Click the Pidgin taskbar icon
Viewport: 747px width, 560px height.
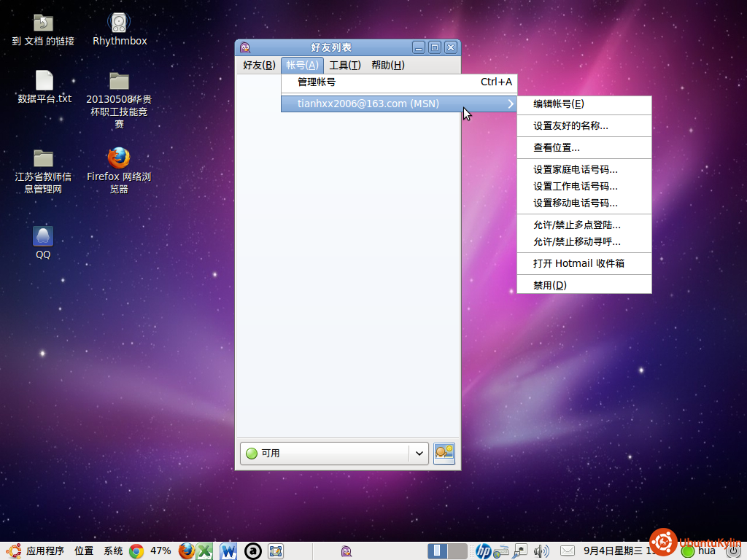(x=346, y=551)
